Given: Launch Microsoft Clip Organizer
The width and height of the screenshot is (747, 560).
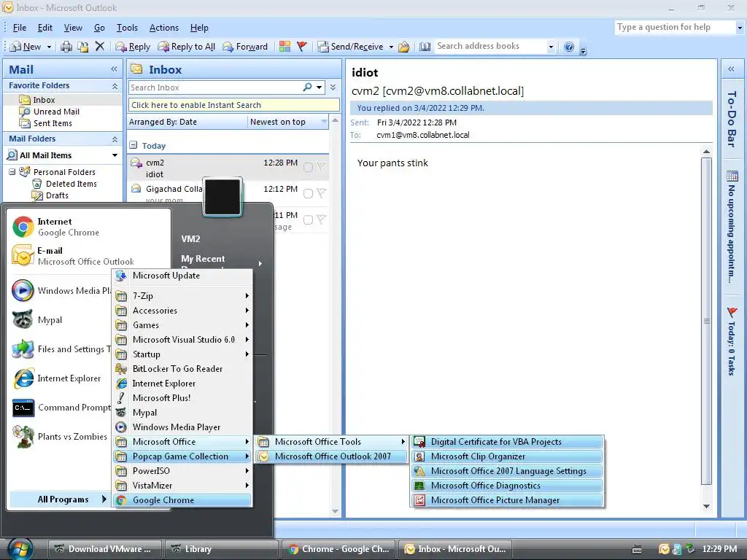Looking at the screenshot, I should tap(508, 456).
